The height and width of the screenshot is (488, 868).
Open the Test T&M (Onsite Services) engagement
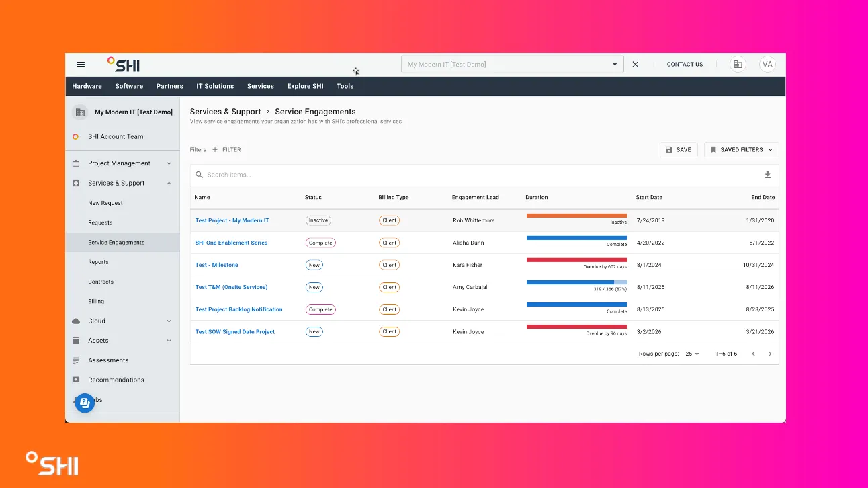pyautogui.click(x=231, y=287)
